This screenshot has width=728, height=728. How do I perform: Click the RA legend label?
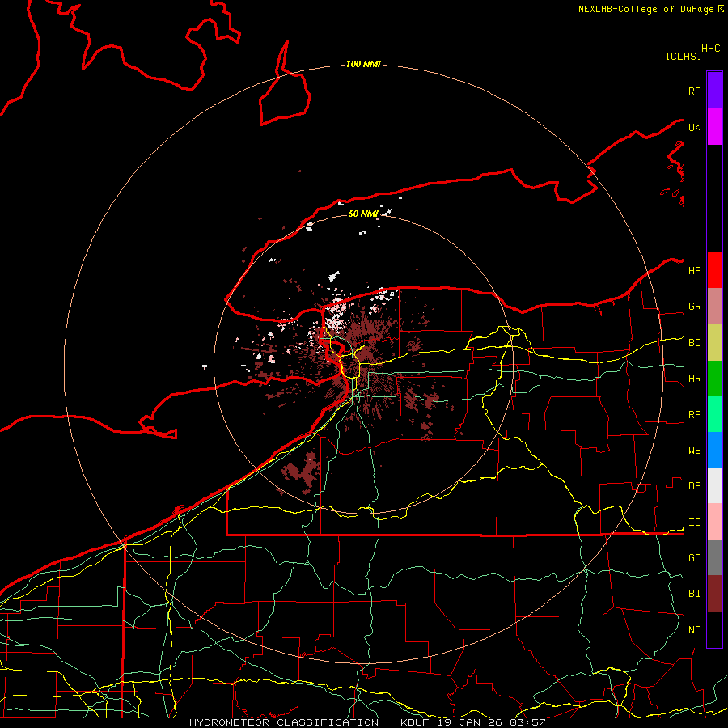point(695,415)
